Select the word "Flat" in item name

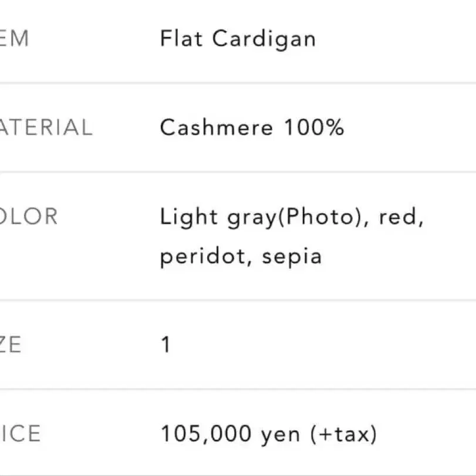pyautogui.click(x=181, y=39)
